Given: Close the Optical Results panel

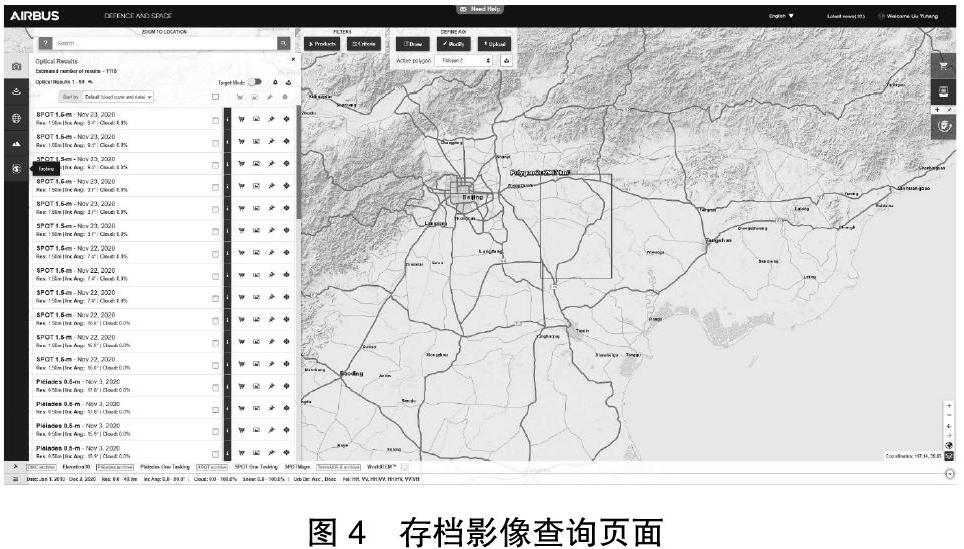Looking at the screenshot, I should click(x=293, y=60).
